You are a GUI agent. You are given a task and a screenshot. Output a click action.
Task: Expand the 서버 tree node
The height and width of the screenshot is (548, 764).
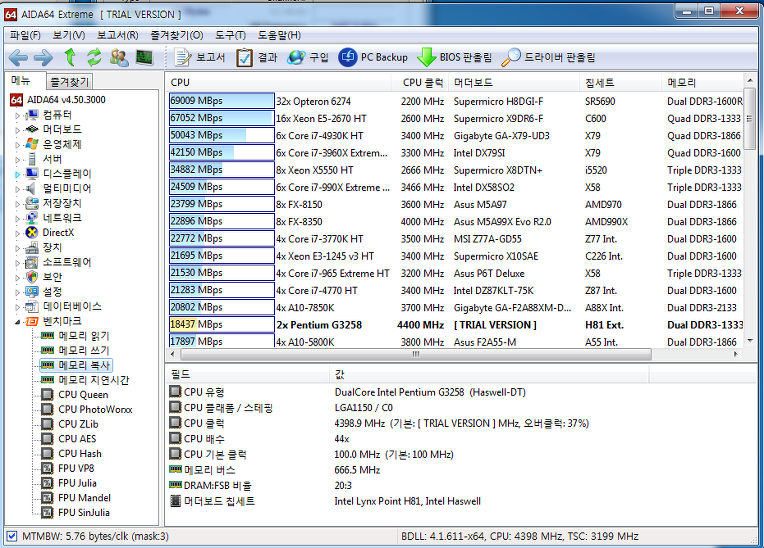click(18, 160)
